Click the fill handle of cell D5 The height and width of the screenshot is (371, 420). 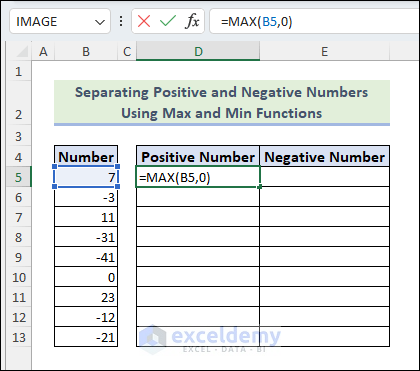(260, 187)
